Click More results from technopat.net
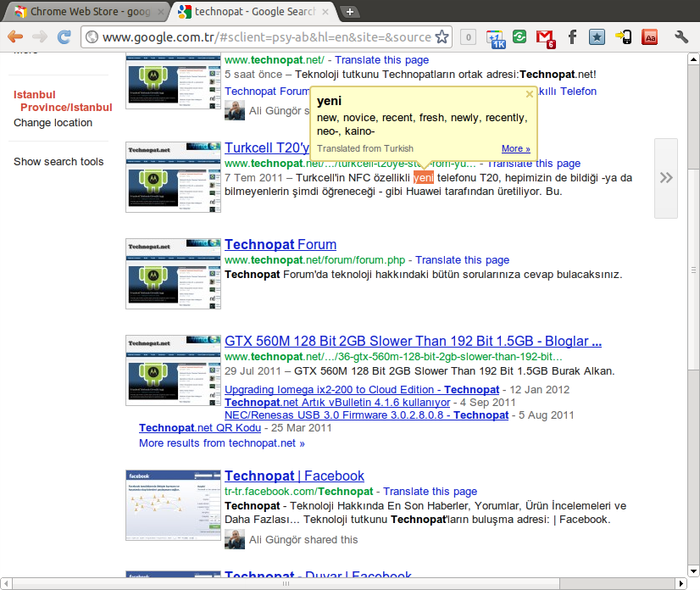 [222, 443]
